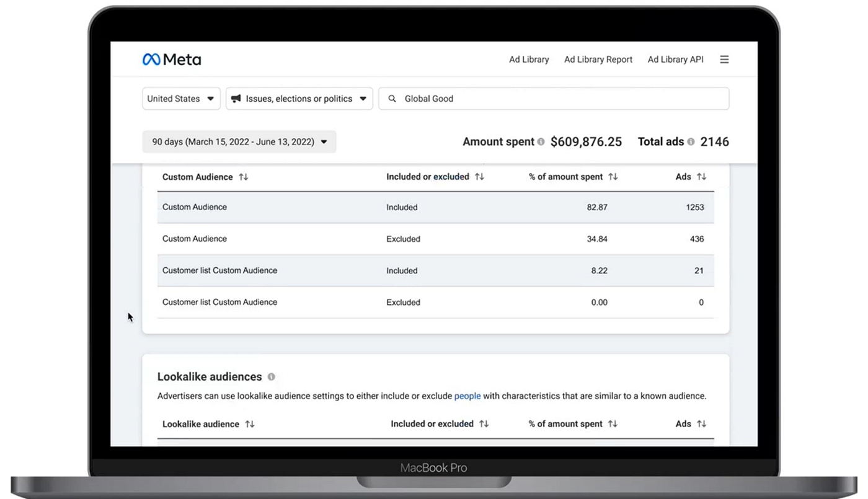Open info icon next to Lookalike audiences
Viewport: 868px width, 499px height.
coord(271,377)
